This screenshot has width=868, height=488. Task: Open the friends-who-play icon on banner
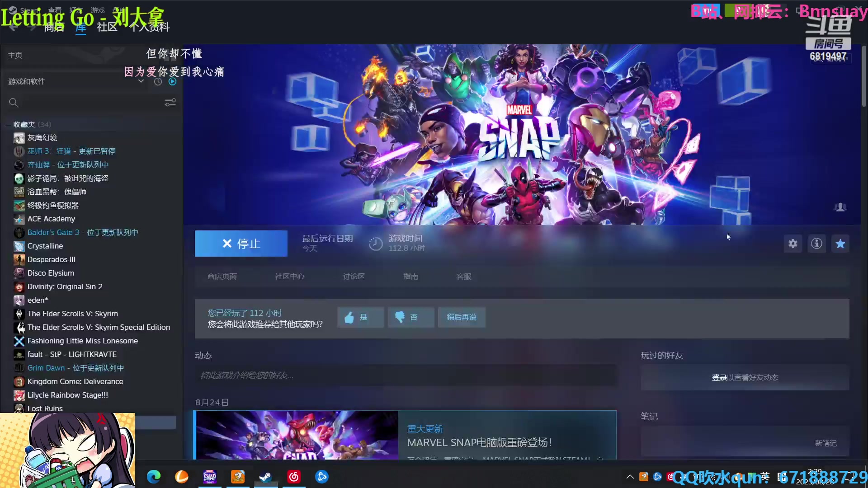(x=840, y=207)
